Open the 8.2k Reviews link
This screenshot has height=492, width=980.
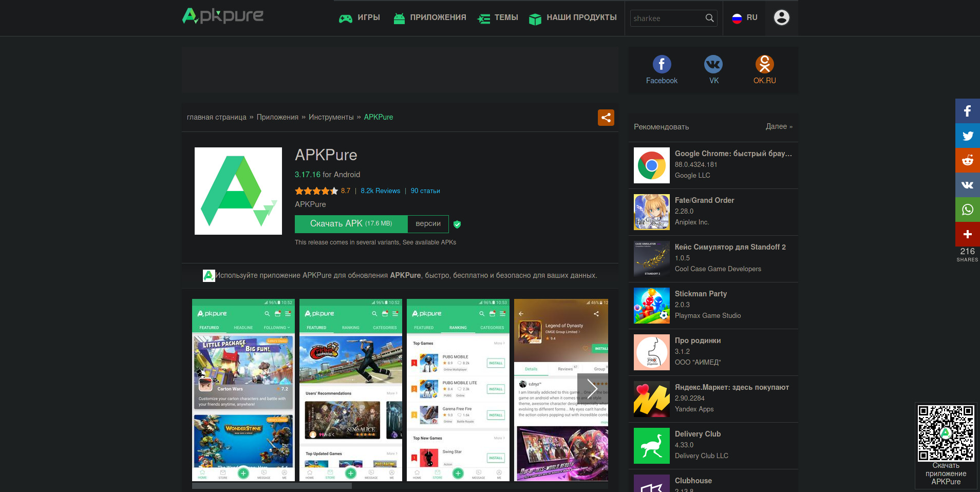tap(381, 191)
